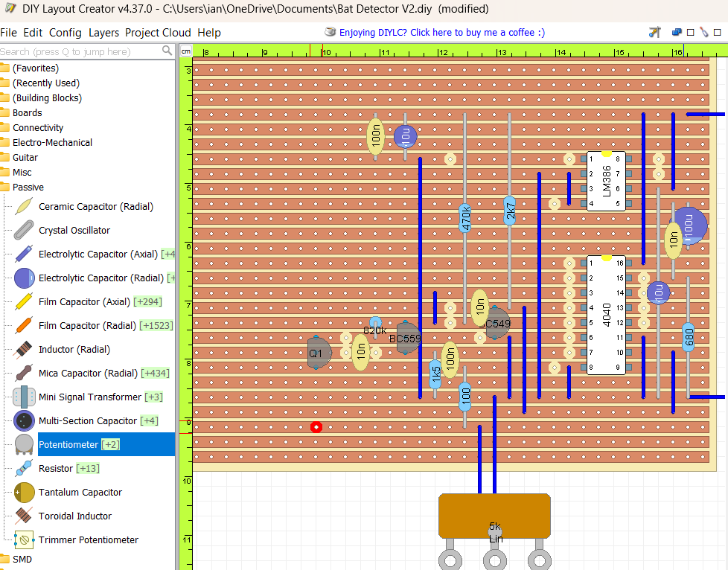
Task: Select the LM386 chip on the board
Action: 606,181
